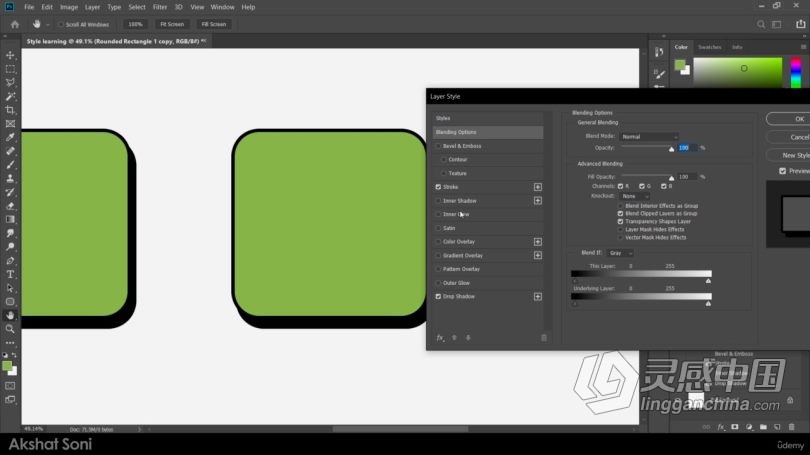Enable the Outer Glow checkbox
Viewport: 810px width, 455px height.
tap(438, 283)
